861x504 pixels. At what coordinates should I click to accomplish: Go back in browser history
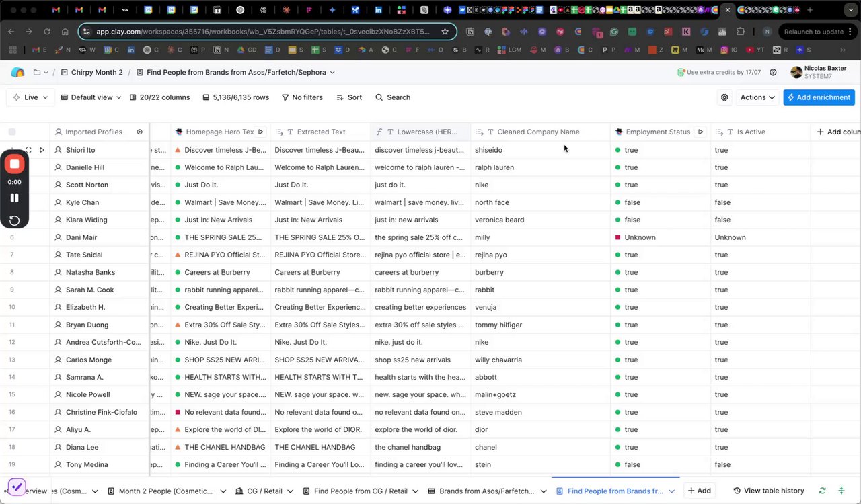(x=11, y=32)
